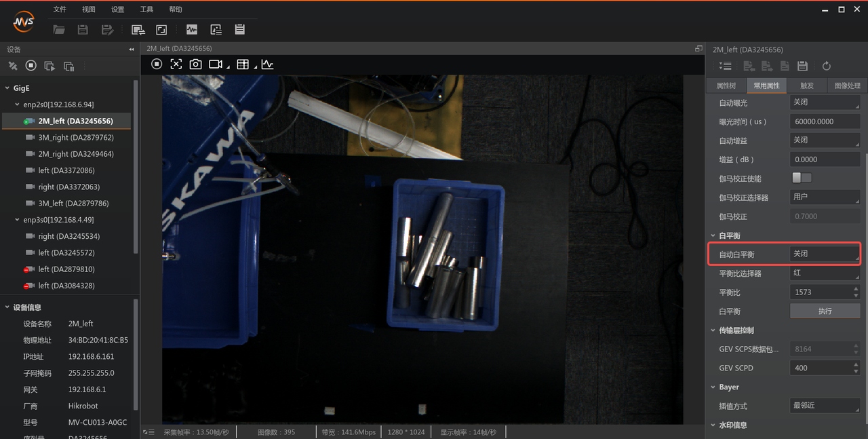Click the grid layout icon in viewer
868x439 pixels.
tap(242, 64)
